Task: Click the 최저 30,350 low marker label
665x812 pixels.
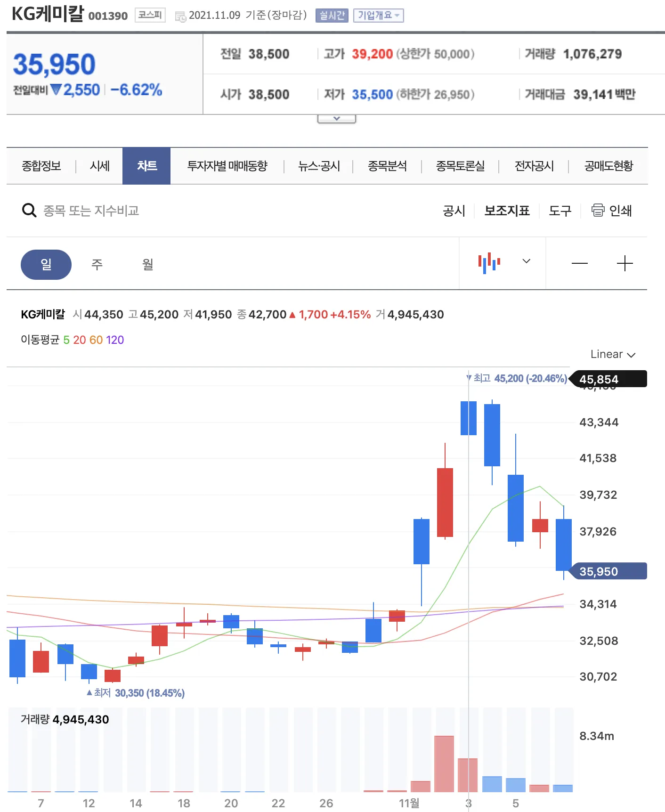Action: (136, 693)
